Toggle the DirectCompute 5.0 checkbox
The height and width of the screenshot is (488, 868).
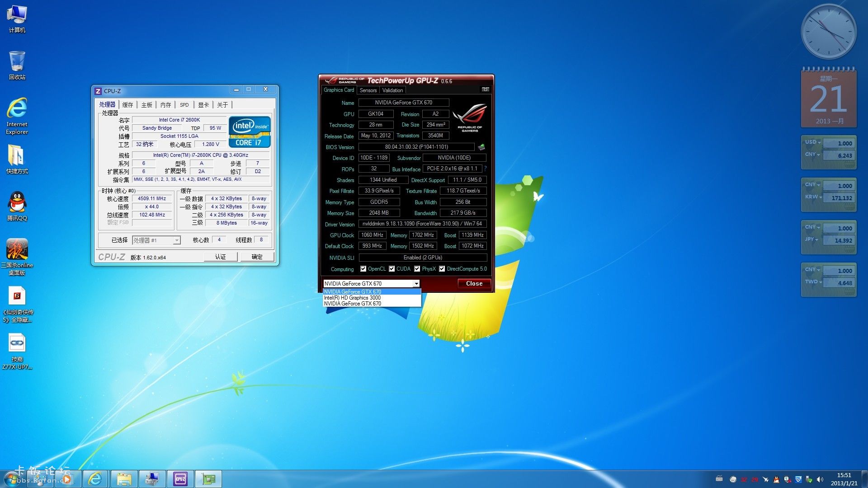click(442, 269)
